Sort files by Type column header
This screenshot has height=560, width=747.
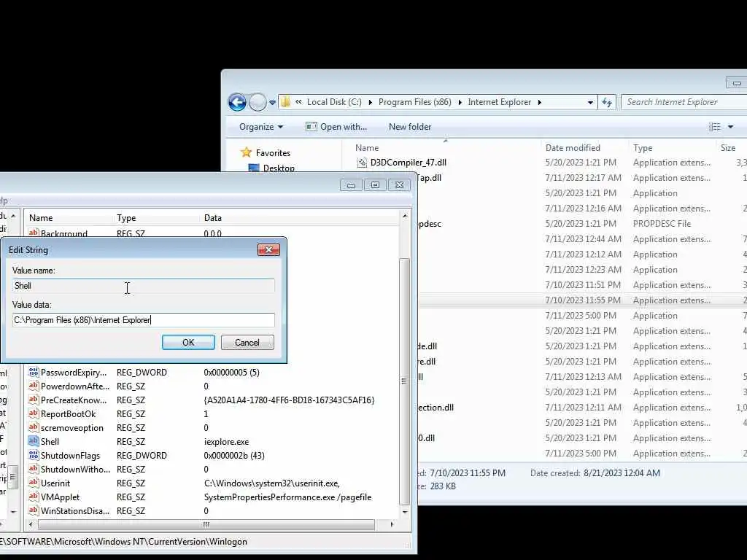tap(643, 147)
